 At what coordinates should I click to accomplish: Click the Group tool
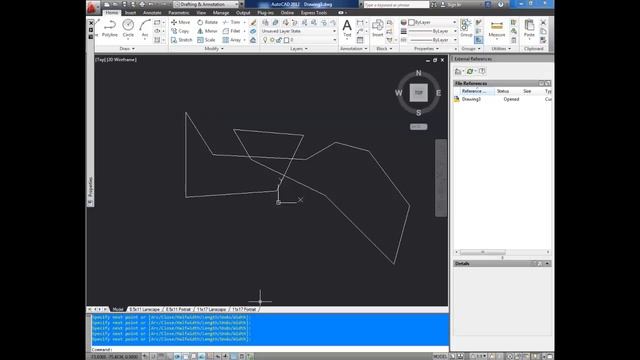pos(466,28)
